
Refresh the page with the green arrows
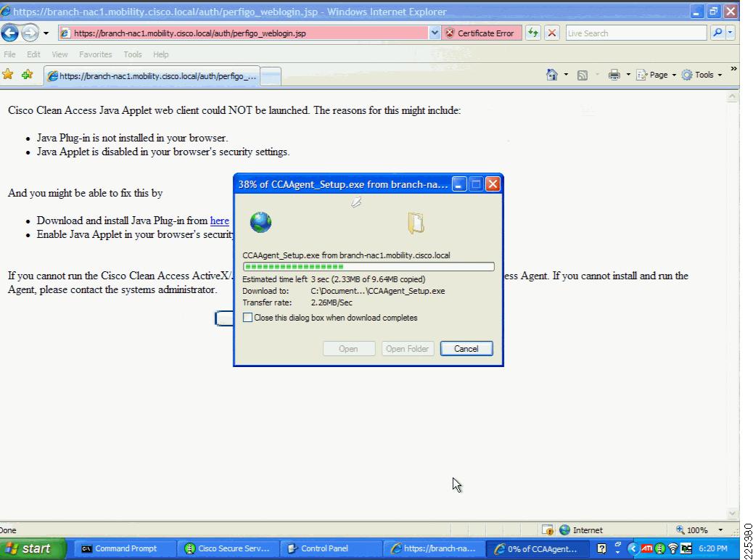[533, 33]
